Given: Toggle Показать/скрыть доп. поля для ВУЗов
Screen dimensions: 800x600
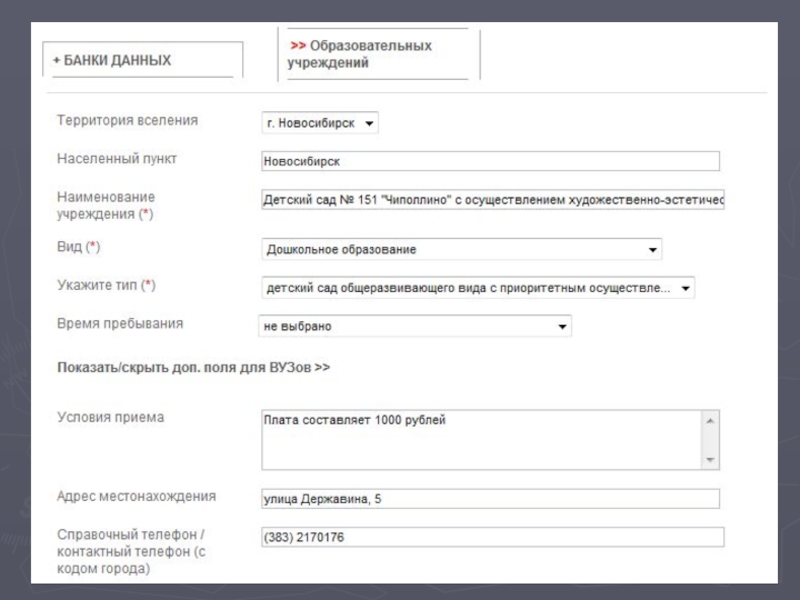Looking at the screenshot, I should pyautogui.click(x=194, y=368).
